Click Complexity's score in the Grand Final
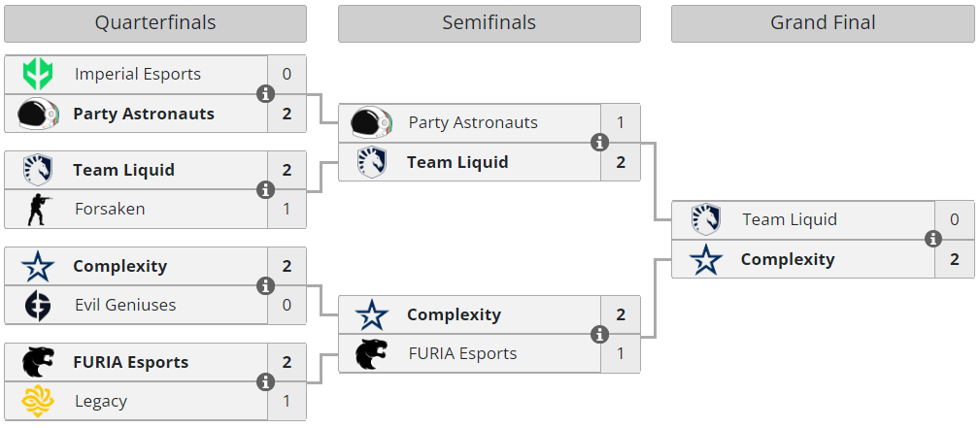The width and height of the screenshot is (980, 428). [954, 259]
